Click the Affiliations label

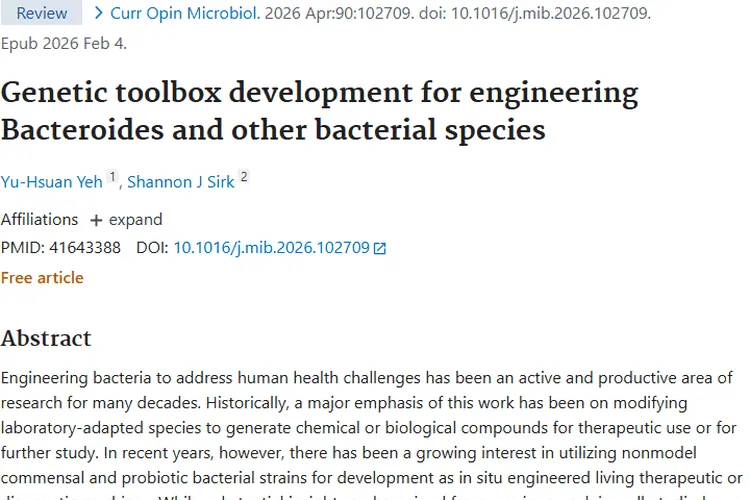[x=40, y=220]
